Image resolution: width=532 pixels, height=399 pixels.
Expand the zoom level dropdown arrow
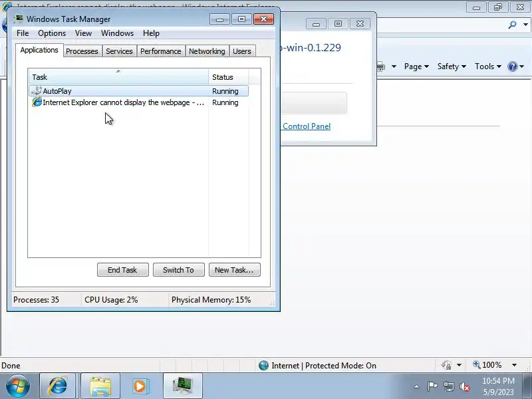pos(514,365)
